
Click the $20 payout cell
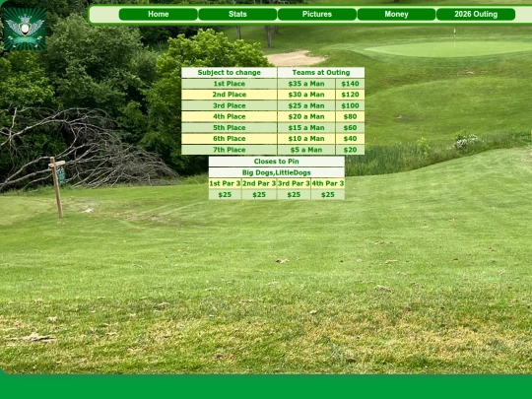(350, 150)
